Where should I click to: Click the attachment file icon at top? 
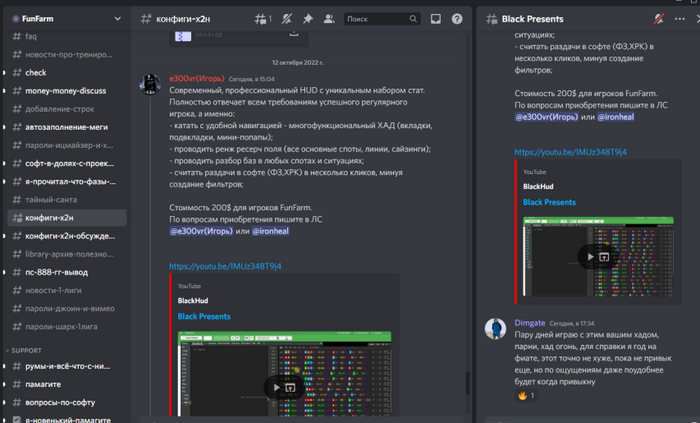(183, 36)
